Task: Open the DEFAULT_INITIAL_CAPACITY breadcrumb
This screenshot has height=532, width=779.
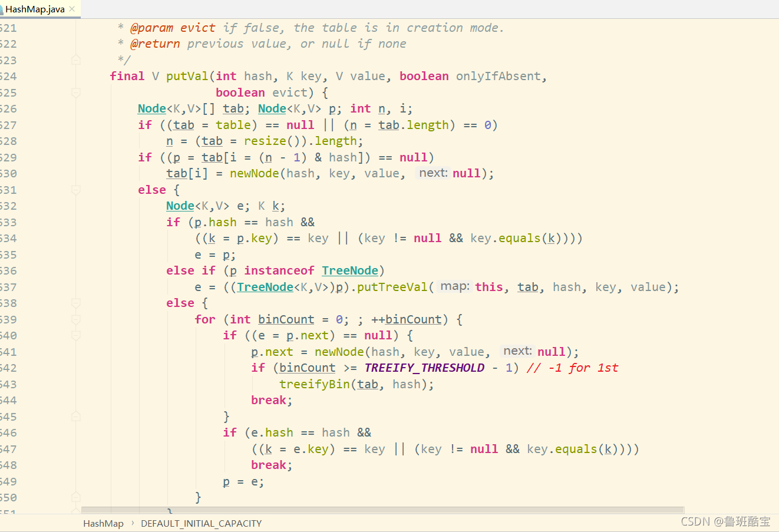Action: (201, 523)
